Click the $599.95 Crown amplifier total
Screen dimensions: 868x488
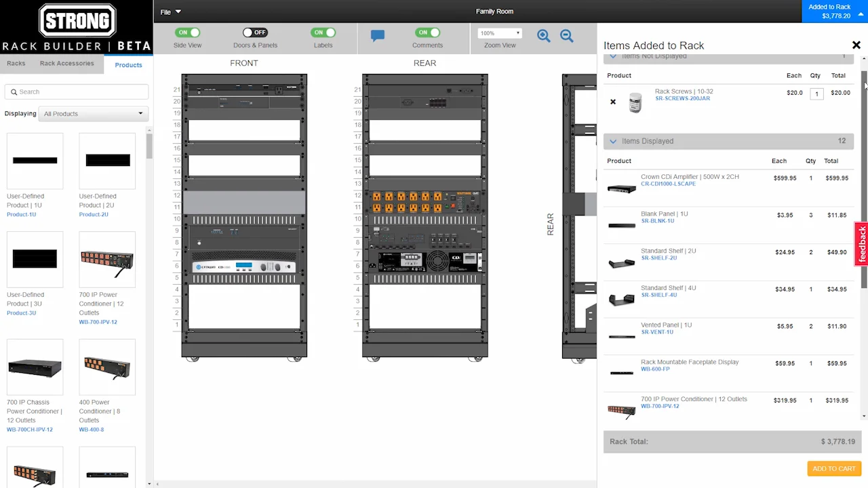pos(837,178)
